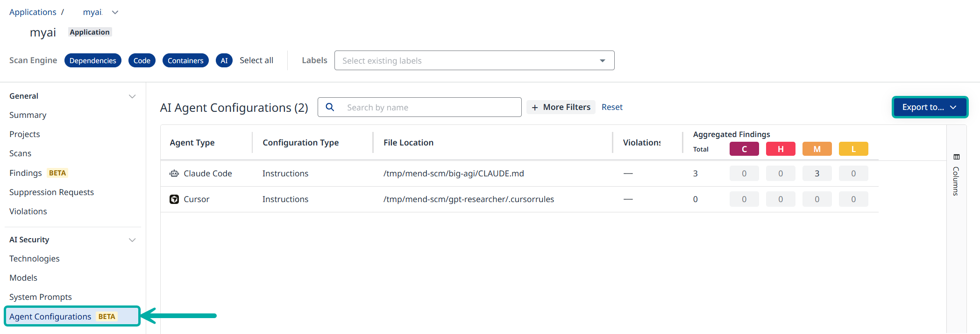Click the plus icon in More Filters
This screenshot has width=980, height=334.
point(535,108)
